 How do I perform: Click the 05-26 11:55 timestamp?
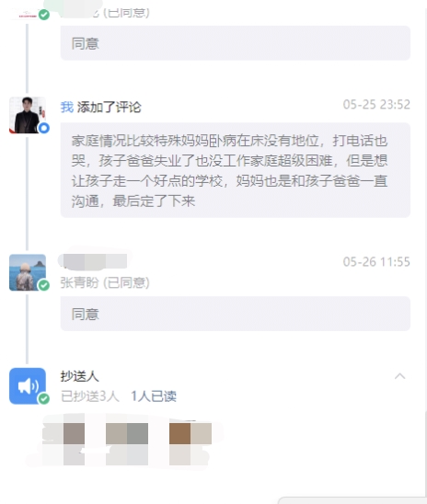pos(376,261)
